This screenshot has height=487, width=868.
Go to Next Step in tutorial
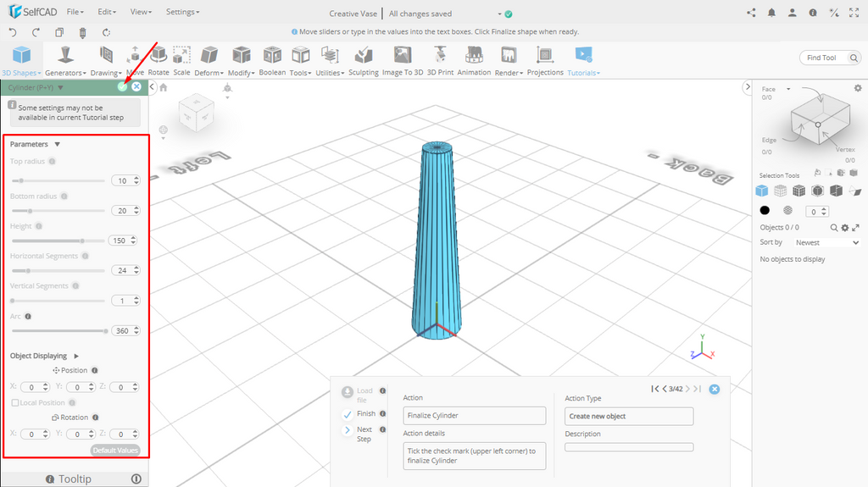(x=348, y=430)
